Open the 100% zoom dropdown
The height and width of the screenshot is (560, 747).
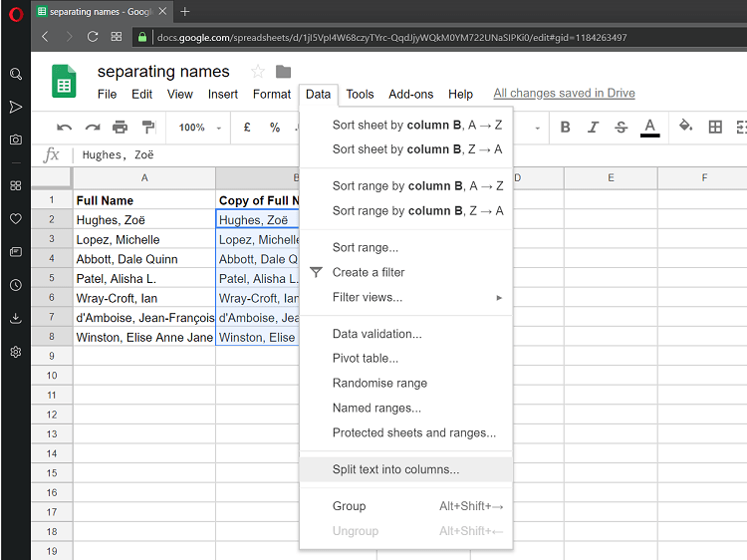click(x=198, y=128)
